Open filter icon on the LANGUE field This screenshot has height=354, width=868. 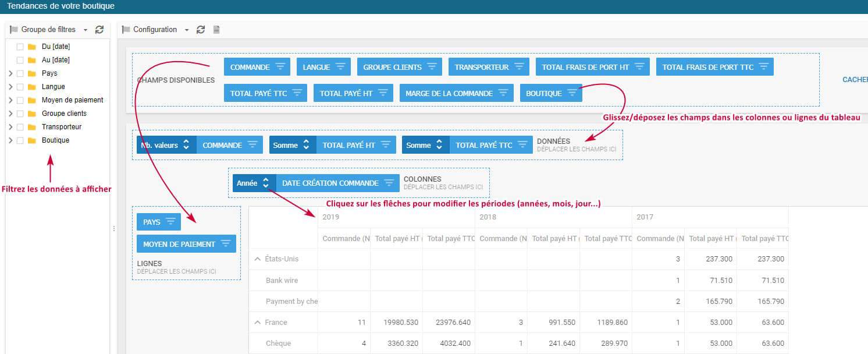340,67
